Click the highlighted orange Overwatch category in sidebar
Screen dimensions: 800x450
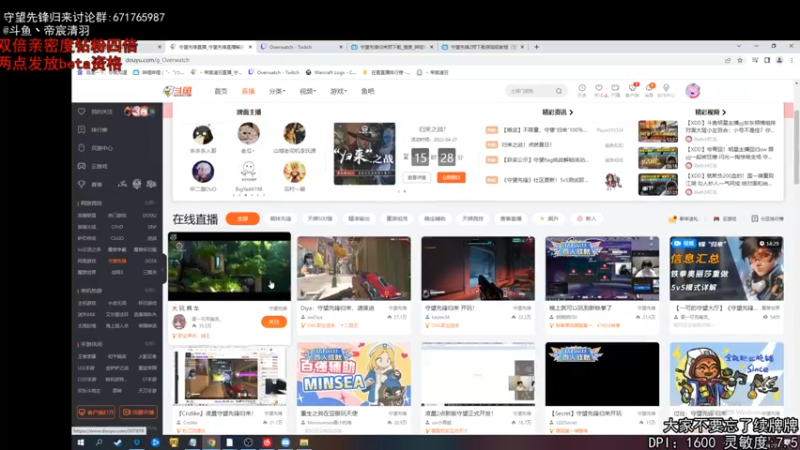117,261
